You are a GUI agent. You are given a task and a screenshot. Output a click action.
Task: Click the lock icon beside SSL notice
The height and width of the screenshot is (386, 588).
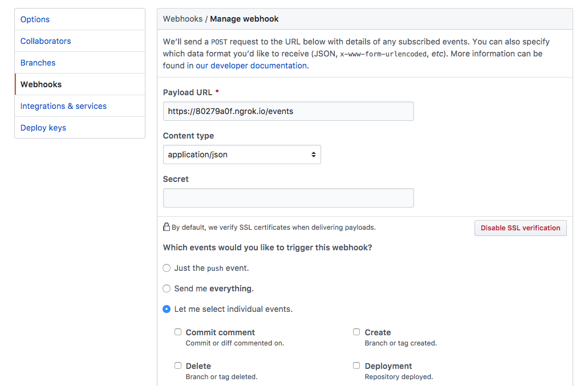[167, 227]
